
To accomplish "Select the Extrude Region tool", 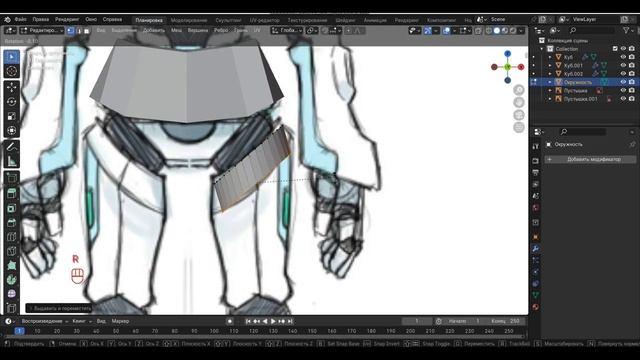I will click(x=11, y=193).
